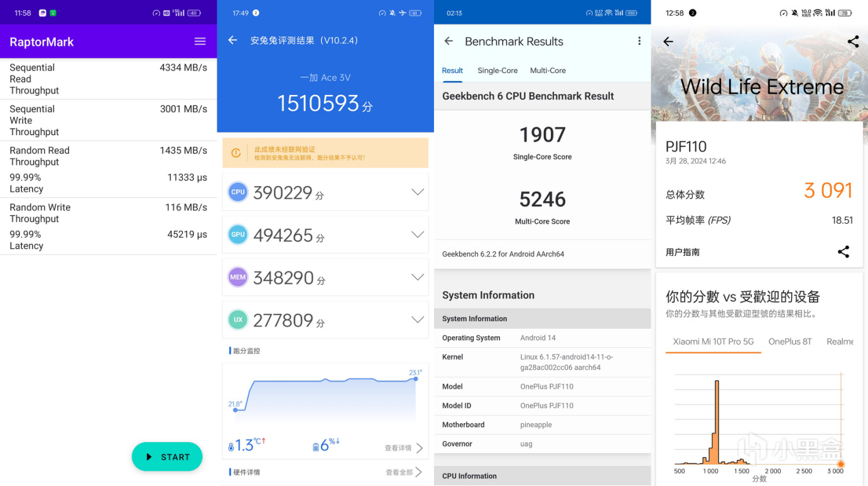868x486 pixels.
Task: Expand the MEM score row chevron
Action: [x=418, y=277]
